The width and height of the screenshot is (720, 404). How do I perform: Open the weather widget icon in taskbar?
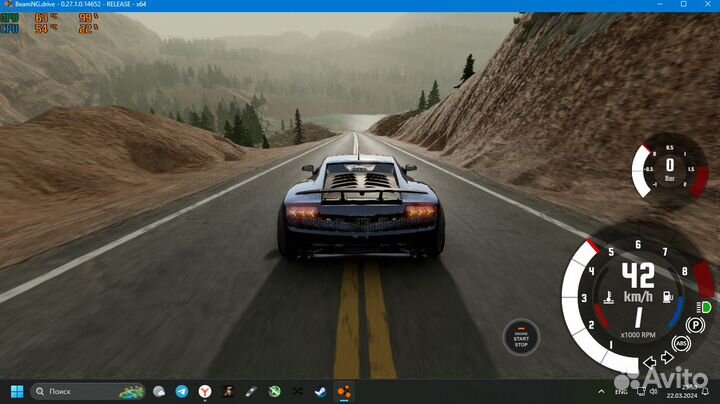[159, 392]
